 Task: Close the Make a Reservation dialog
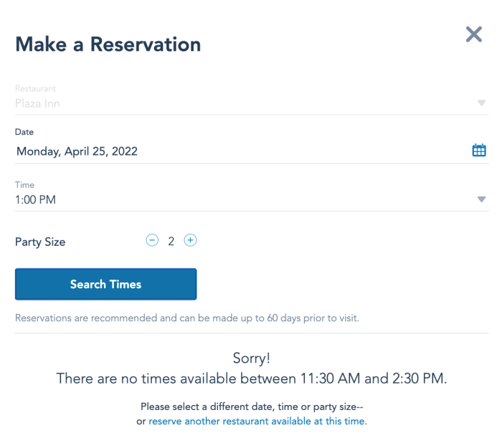474,34
